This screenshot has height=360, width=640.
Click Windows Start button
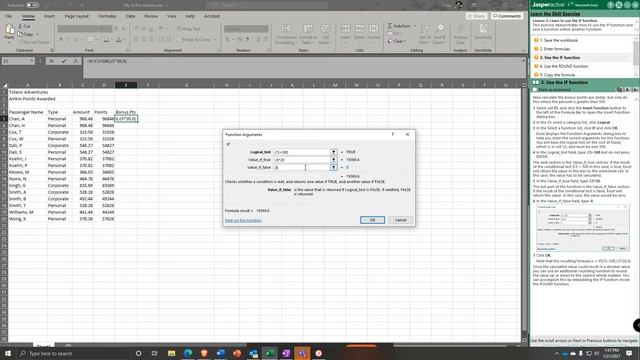click(x=8, y=353)
